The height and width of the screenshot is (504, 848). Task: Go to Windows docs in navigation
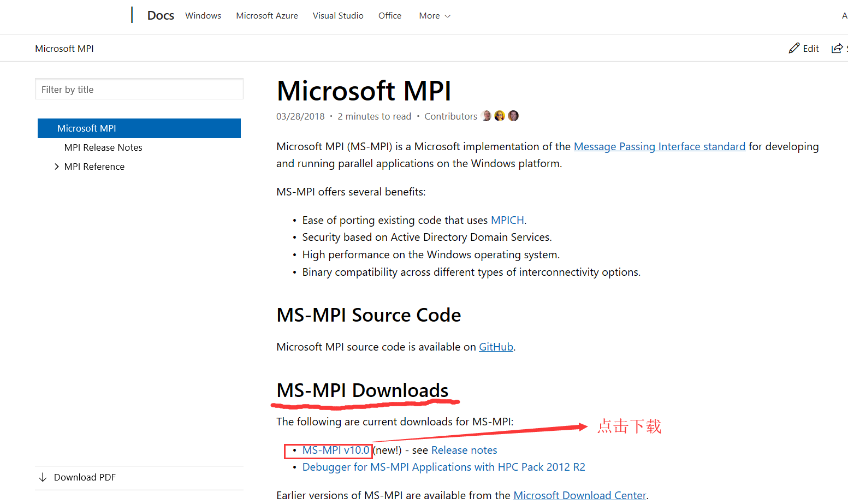point(203,16)
